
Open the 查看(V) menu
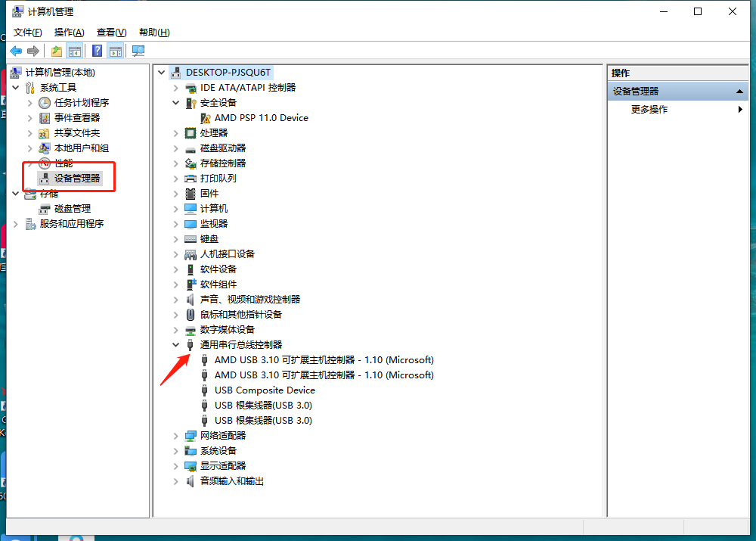coord(111,32)
